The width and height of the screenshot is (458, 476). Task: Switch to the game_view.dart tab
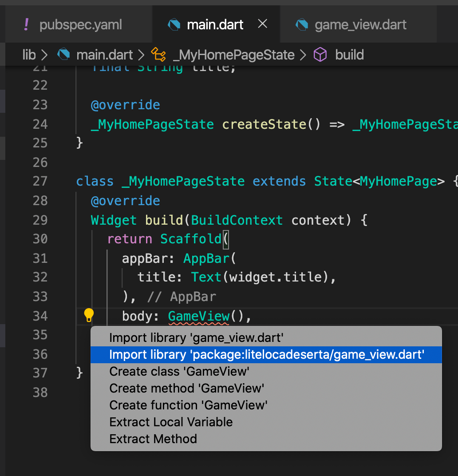[x=360, y=25]
